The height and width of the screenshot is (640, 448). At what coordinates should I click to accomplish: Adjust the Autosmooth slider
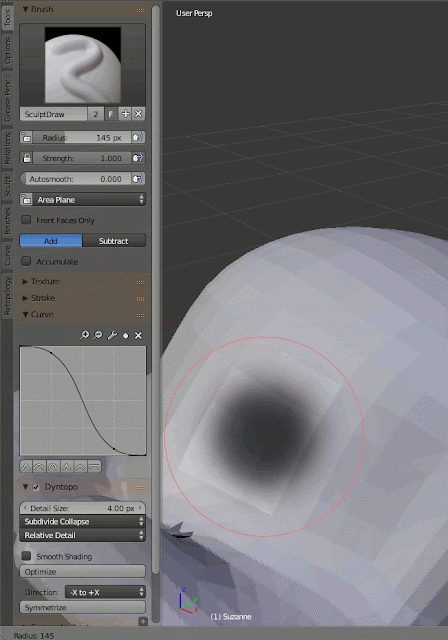[x=76, y=179]
